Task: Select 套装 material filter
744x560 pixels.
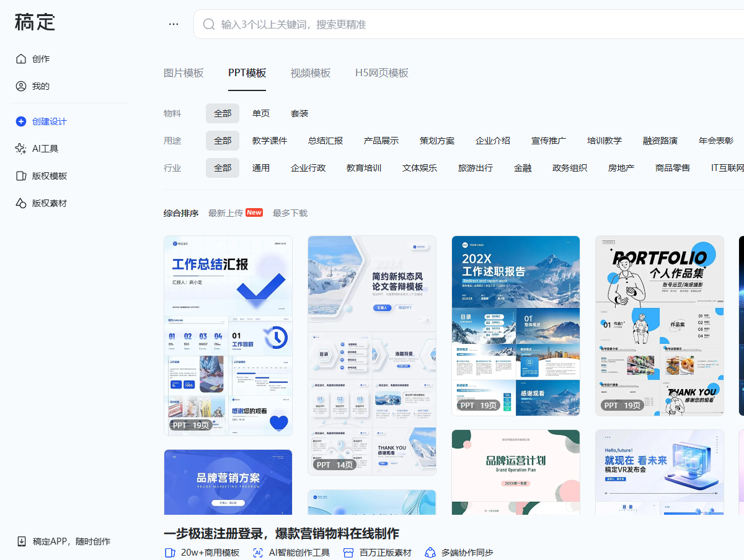Action: point(299,113)
